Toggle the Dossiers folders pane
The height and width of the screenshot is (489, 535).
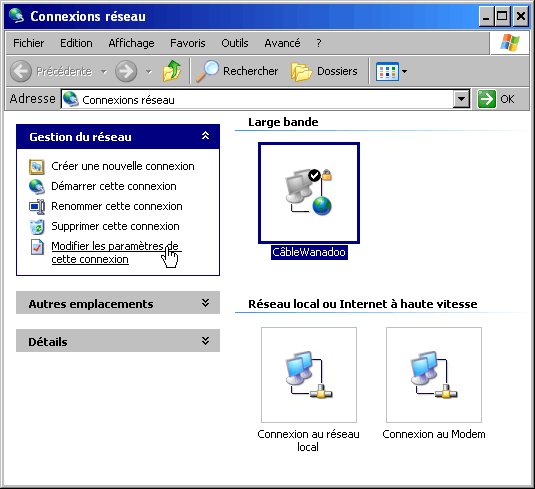[324, 71]
